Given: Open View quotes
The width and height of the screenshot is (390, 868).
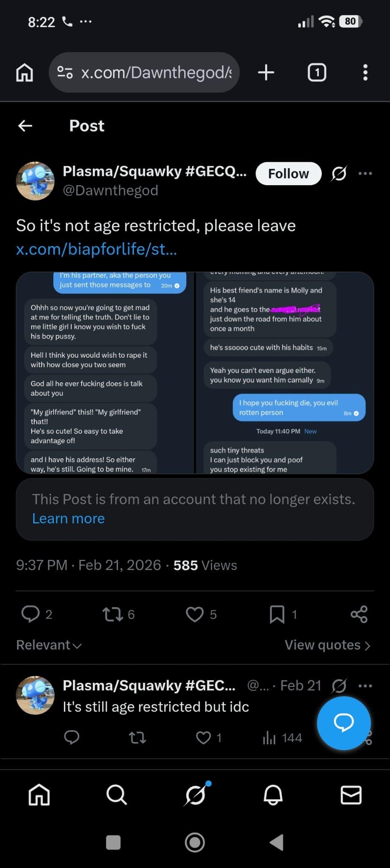Looking at the screenshot, I should (x=327, y=645).
